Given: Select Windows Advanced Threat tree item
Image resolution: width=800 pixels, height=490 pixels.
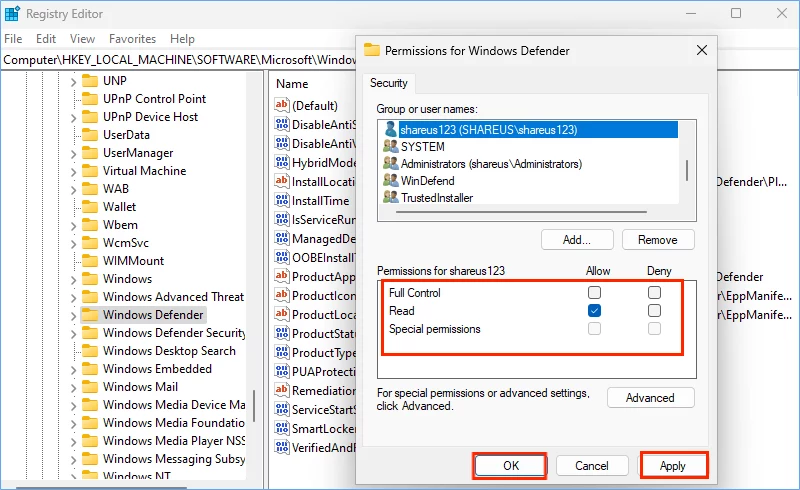Looking at the screenshot, I should 173,297.
